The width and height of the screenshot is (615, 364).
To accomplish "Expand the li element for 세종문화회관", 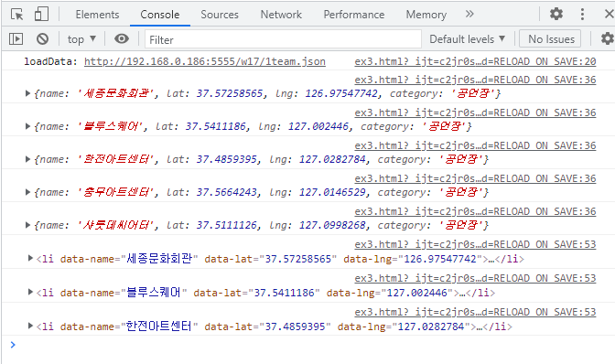I will tap(30, 258).
